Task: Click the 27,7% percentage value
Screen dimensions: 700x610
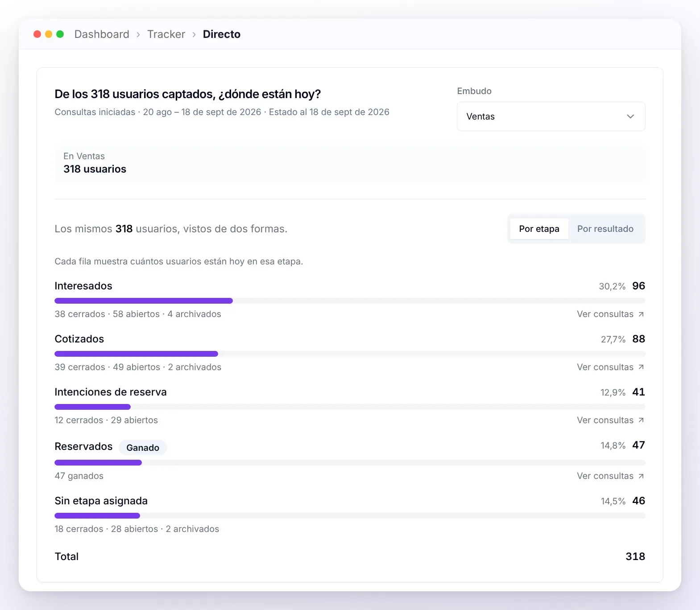Action: pos(613,340)
